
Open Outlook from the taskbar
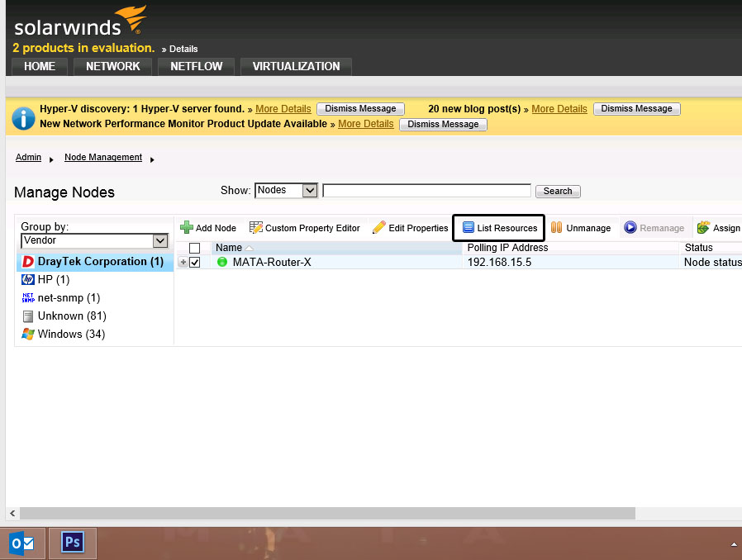coord(22,544)
